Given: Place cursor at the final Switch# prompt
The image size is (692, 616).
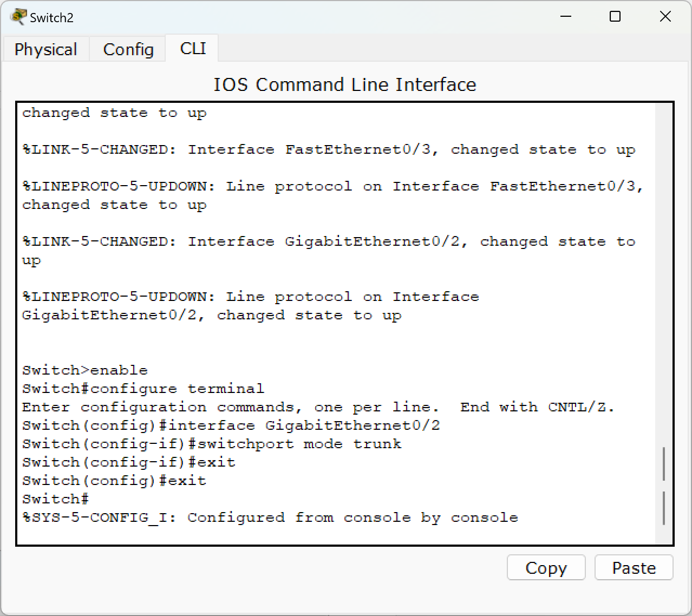Looking at the screenshot, I should click(x=55, y=499).
